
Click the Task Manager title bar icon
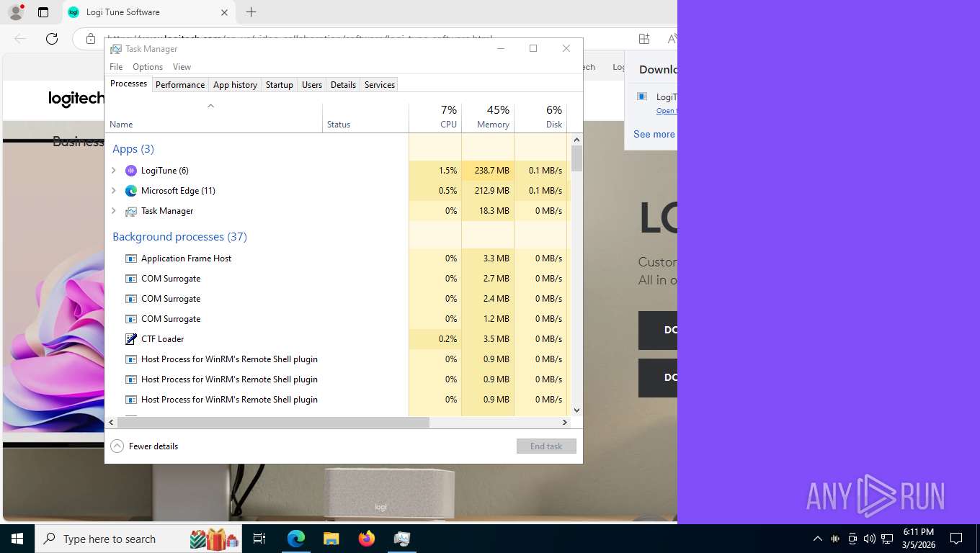[x=115, y=49]
